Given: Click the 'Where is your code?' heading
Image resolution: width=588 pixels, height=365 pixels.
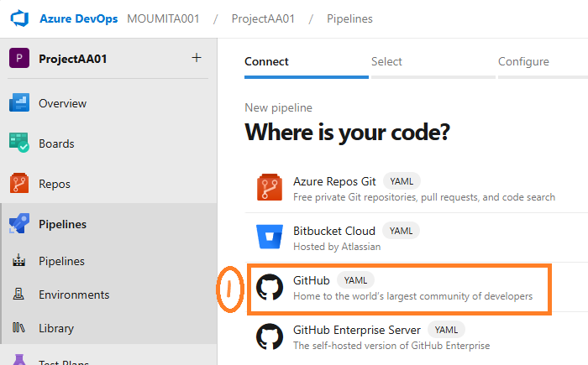Looking at the screenshot, I should click(x=347, y=133).
